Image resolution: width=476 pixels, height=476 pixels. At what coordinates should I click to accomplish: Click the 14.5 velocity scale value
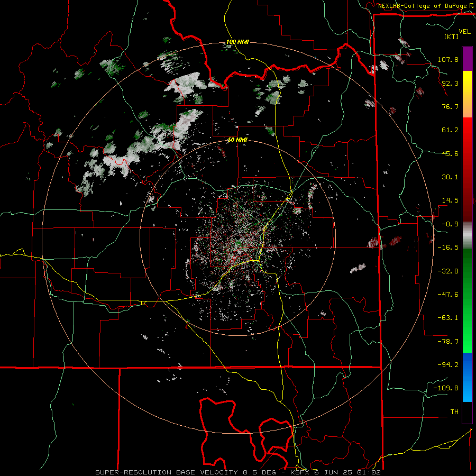(x=450, y=200)
